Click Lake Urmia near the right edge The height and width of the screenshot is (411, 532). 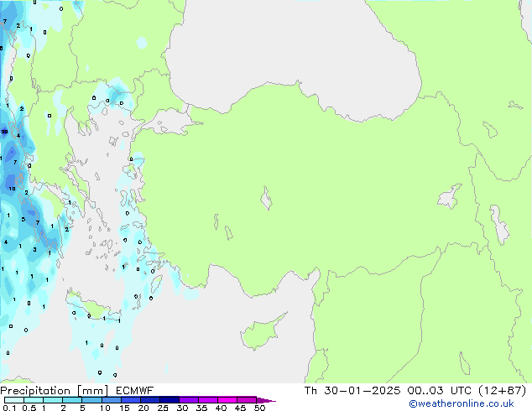click(501, 225)
